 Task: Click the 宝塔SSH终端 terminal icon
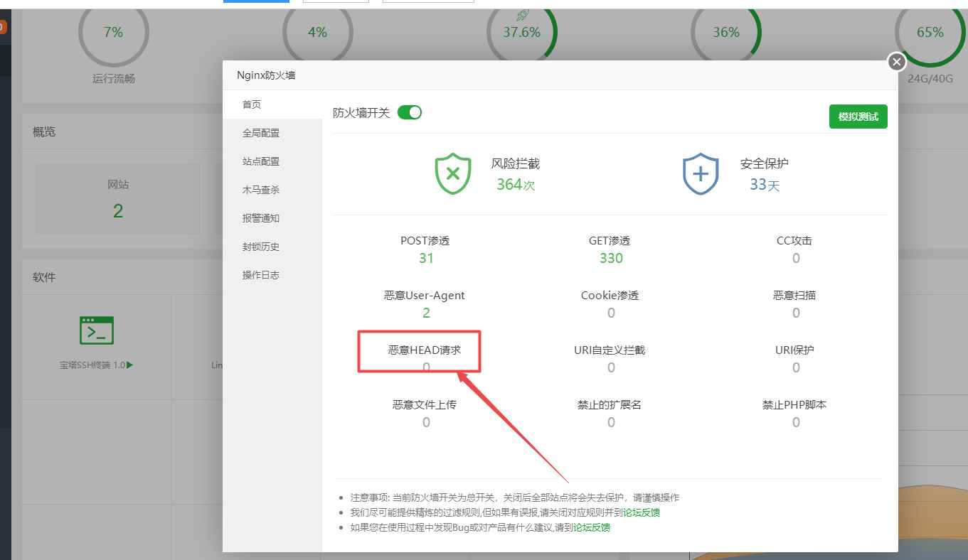point(97,330)
